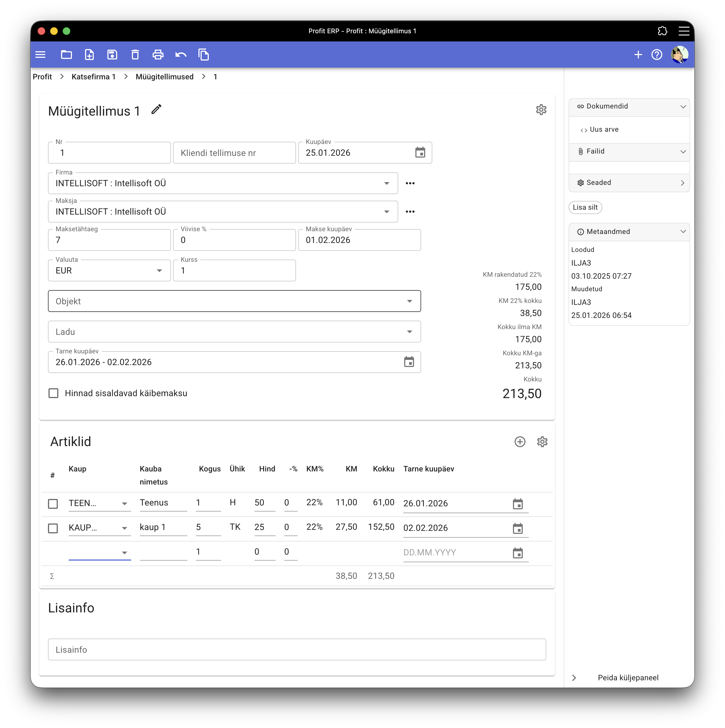Check the Teenus article row checkbox
This screenshot has height=728, width=725.
pyautogui.click(x=53, y=504)
